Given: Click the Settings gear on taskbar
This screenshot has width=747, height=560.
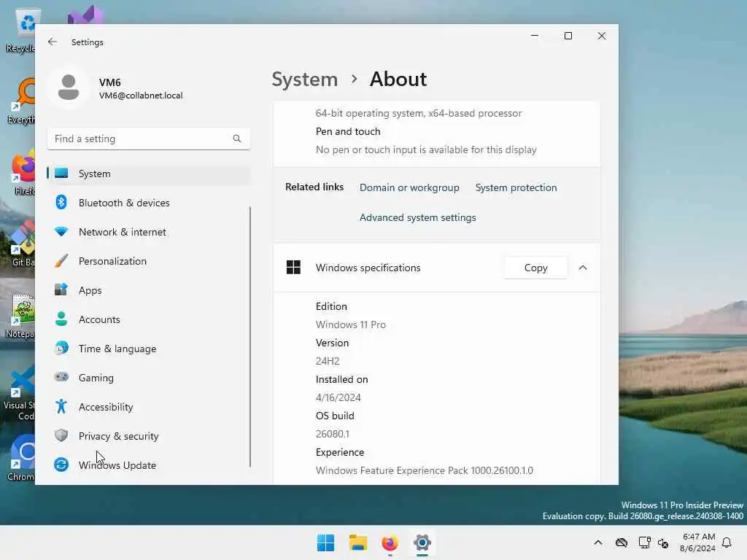Looking at the screenshot, I should click(x=422, y=542).
